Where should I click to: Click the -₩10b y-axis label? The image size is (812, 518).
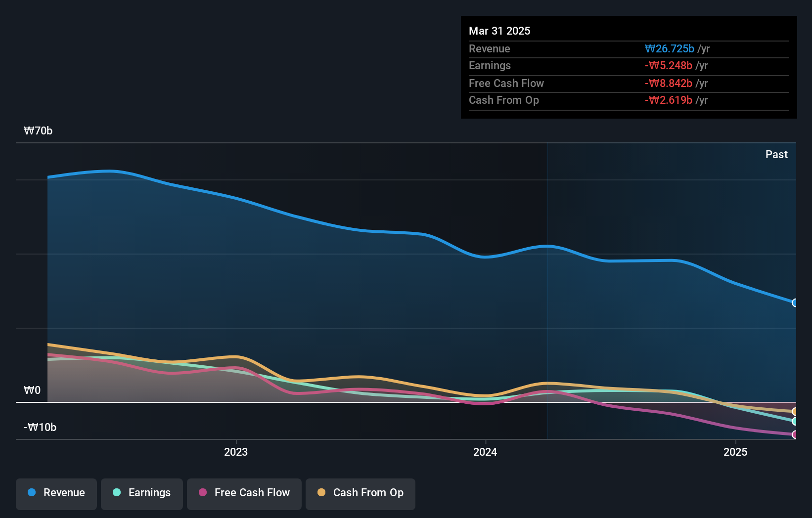pos(40,427)
